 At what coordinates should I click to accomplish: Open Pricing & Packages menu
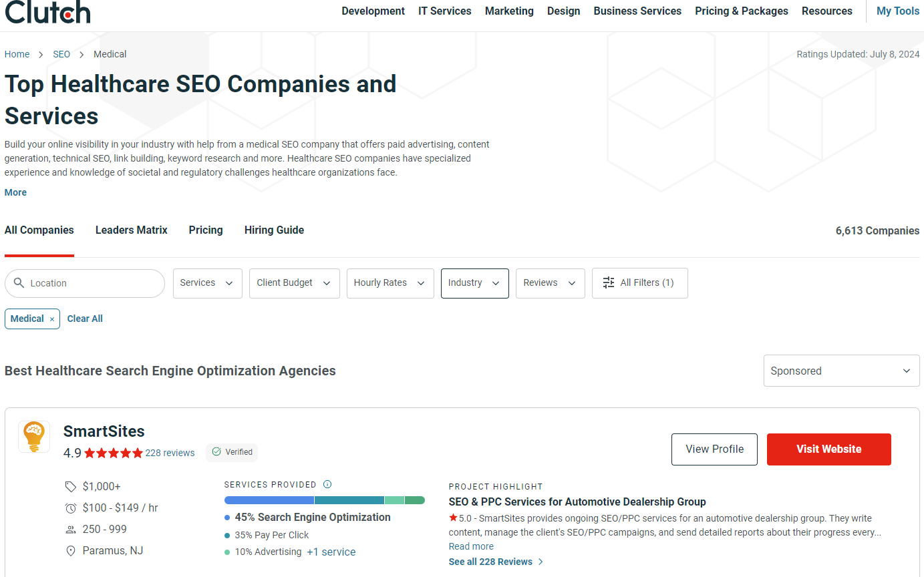(x=742, y=11)
